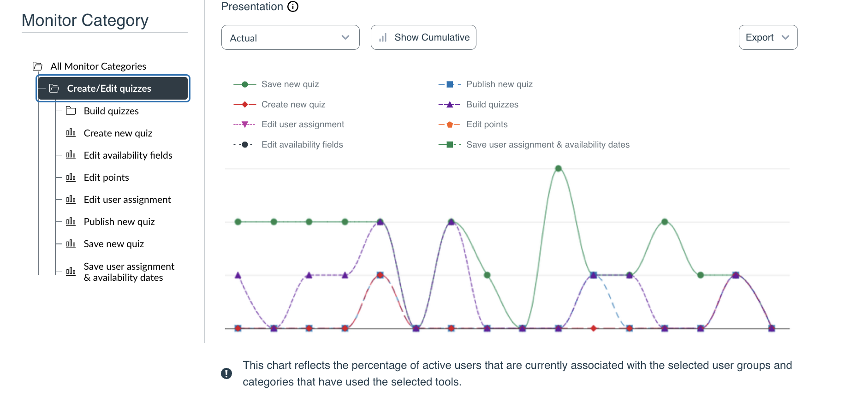Click the Show Cumulative button
This screenshot has width=868, height=403.
(x=423, y=37)
